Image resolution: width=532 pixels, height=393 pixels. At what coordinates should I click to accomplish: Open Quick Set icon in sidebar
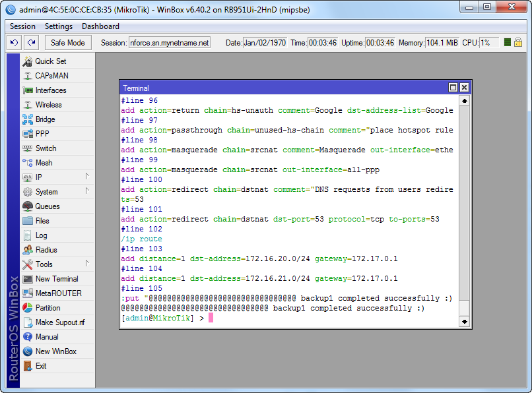tap(28, 61)
